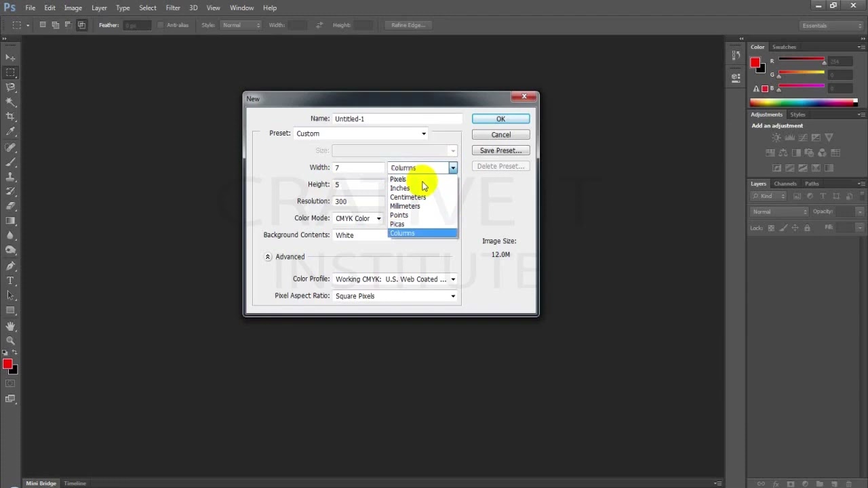Add a Curves adjustment
868x488 pixels.
point(802,138)
